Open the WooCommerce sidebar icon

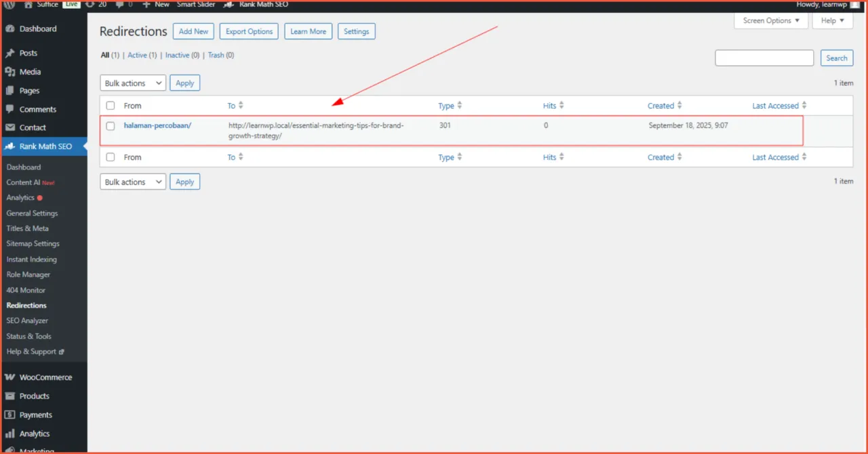(12, 377)
